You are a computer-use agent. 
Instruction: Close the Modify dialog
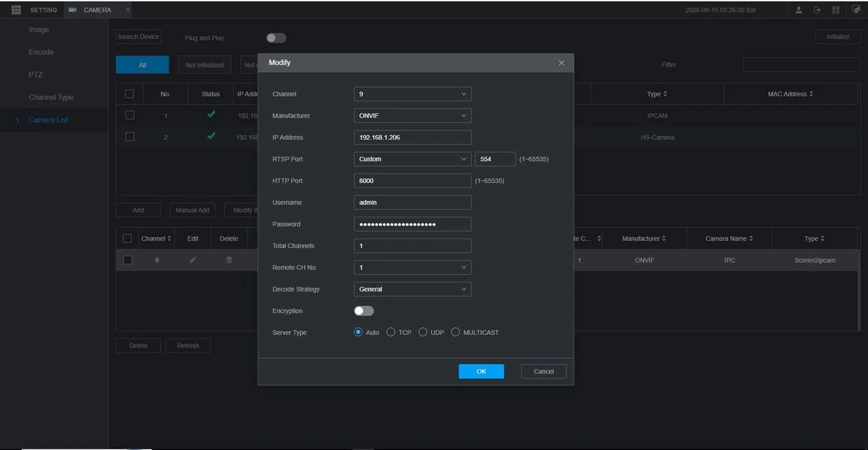pos(561,63)
